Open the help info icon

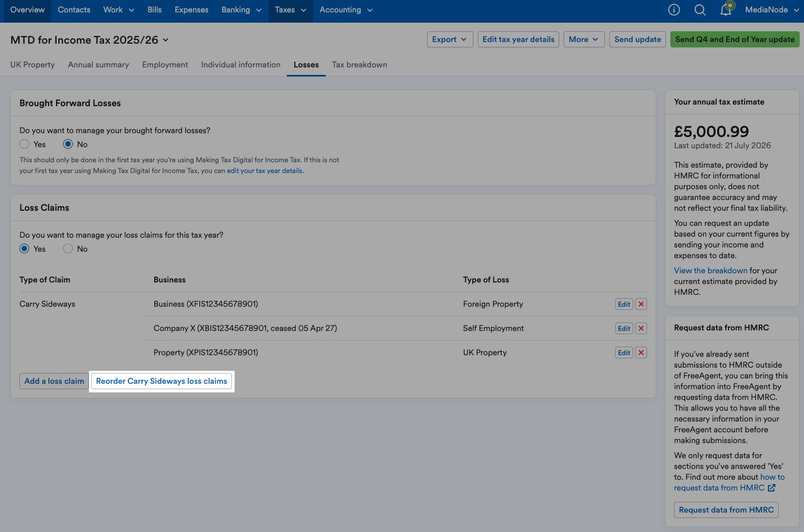point(674,10)
